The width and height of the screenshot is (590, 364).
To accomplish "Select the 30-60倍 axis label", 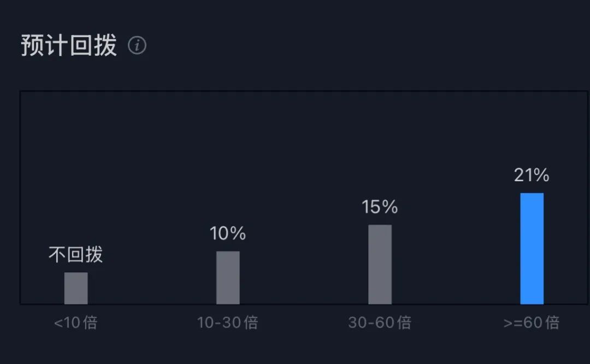I will coord(380,323).
